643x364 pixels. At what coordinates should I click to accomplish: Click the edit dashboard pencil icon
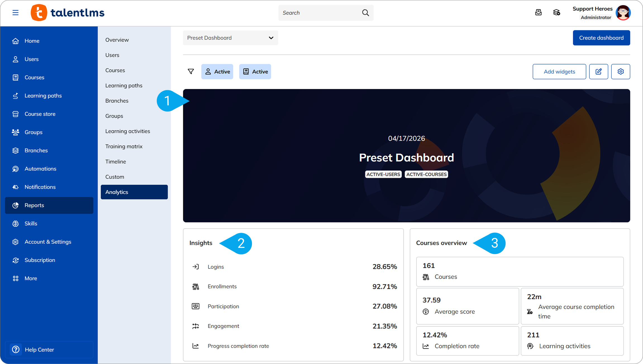point(598,71)
